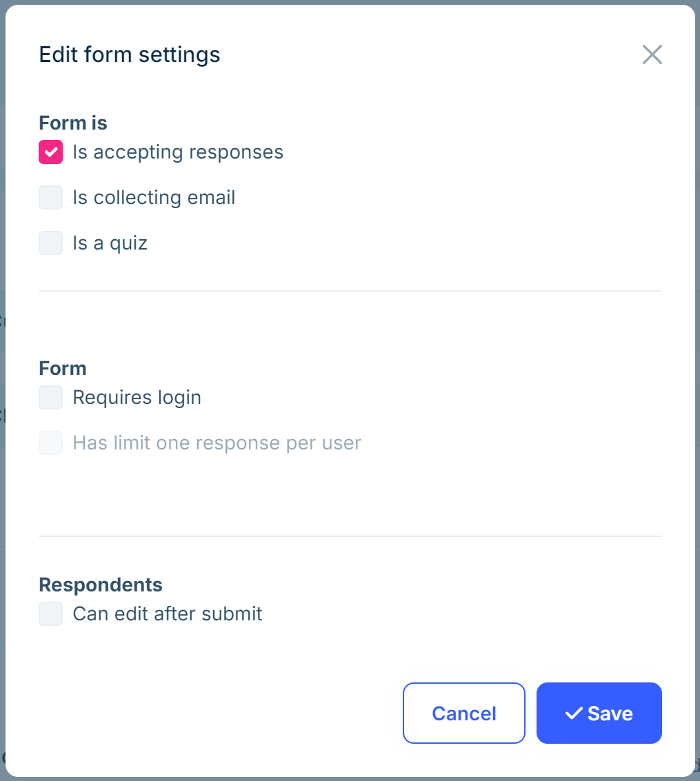The image size is (700, 781).
Task: Check the "Can edit after submit" checkbox
Action: coord(50,613)
